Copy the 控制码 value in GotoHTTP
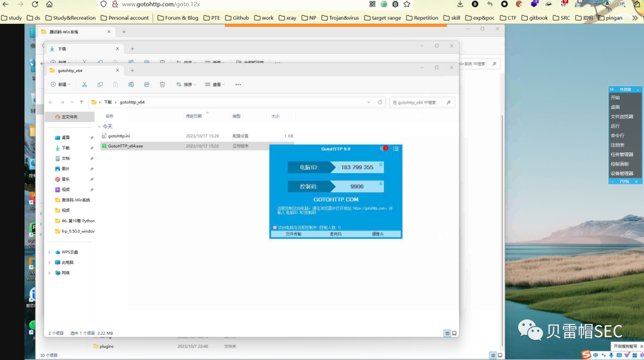 [x=380, y=183]
